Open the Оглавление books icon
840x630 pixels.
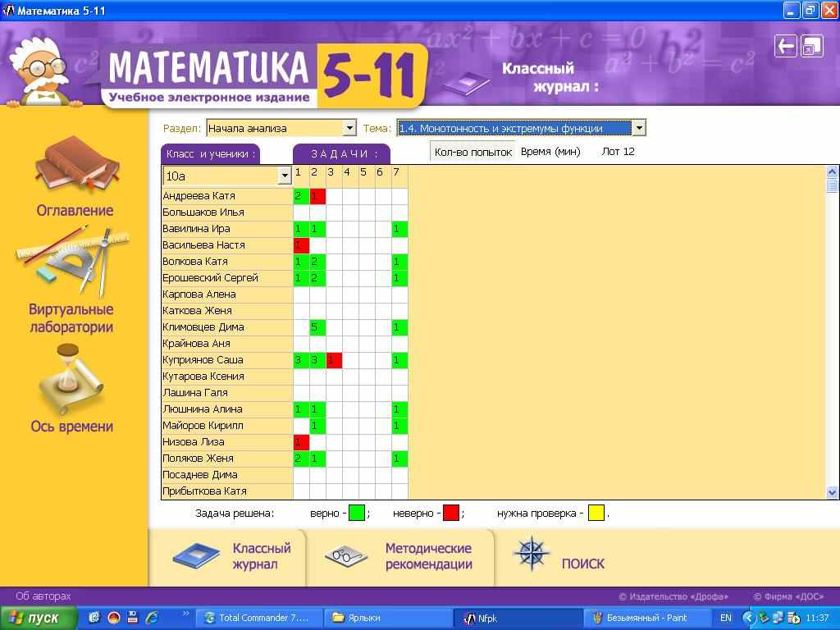click(x=78, y=166)
